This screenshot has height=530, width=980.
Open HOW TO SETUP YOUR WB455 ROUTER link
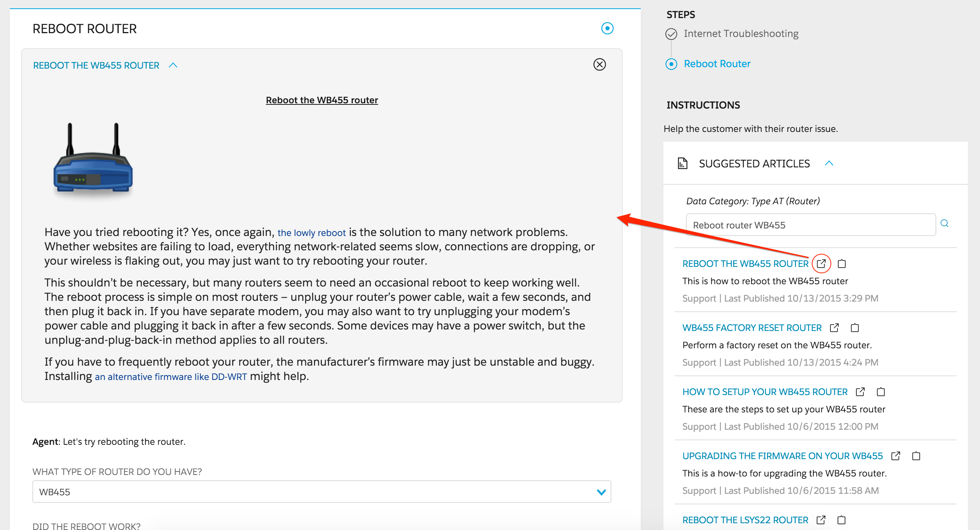pyautogui.click(x=764, y=392)
